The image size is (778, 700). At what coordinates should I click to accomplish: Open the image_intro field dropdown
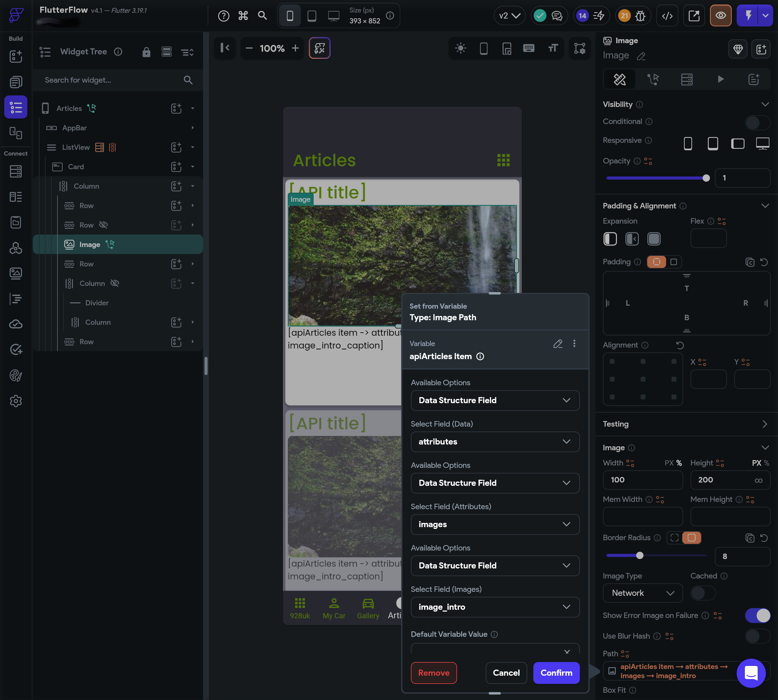495,607
